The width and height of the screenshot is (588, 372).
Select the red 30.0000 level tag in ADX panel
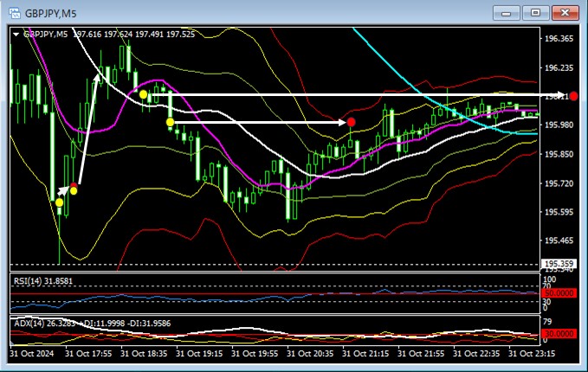click(559, 334)
